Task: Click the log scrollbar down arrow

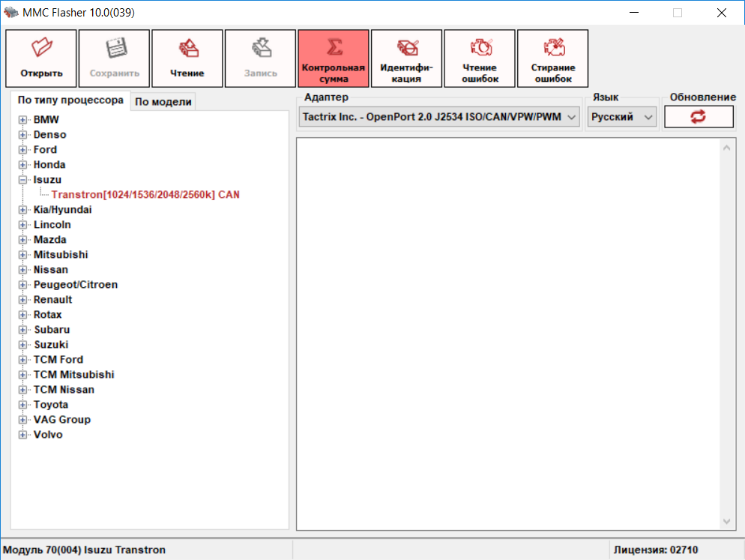Action: coord(726,521)
